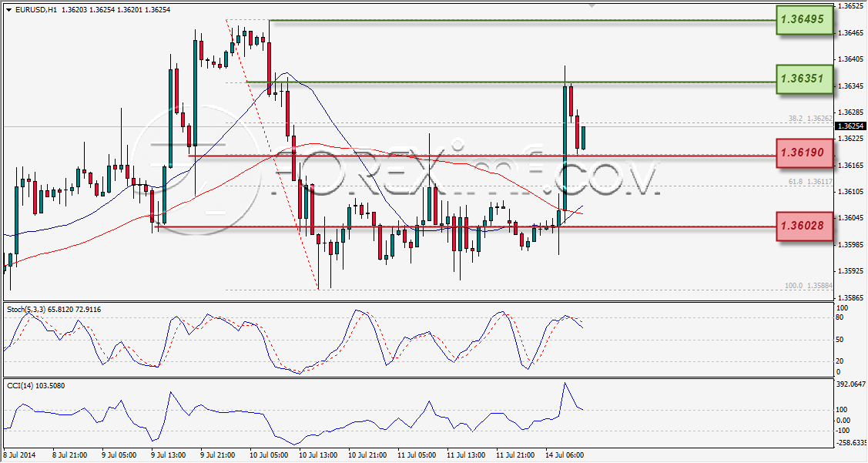Click the 1.36165 price axis value

851,166
